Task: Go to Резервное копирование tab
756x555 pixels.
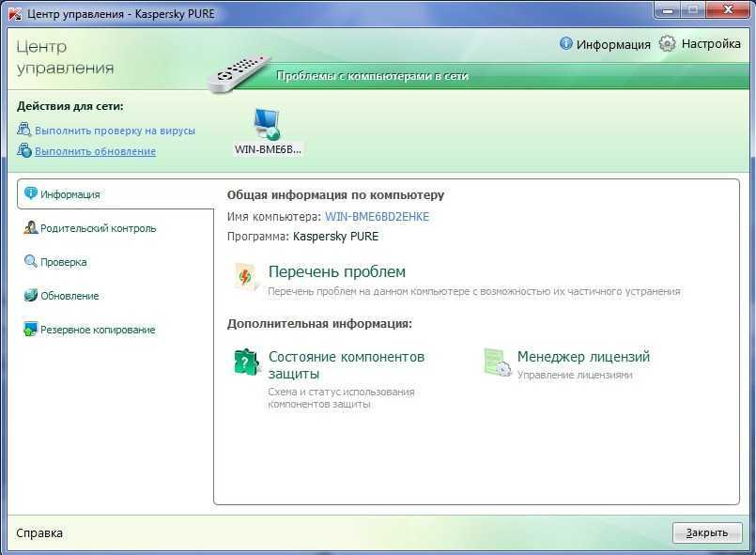Action: point(98,330)
